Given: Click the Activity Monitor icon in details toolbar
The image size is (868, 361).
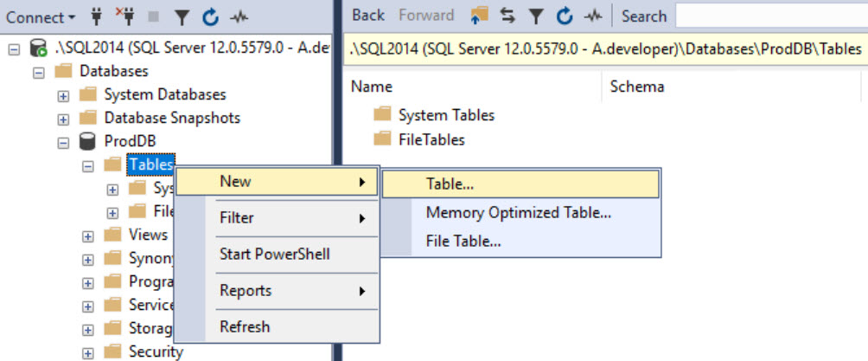Looking at the screenshot, I should 593,16.
